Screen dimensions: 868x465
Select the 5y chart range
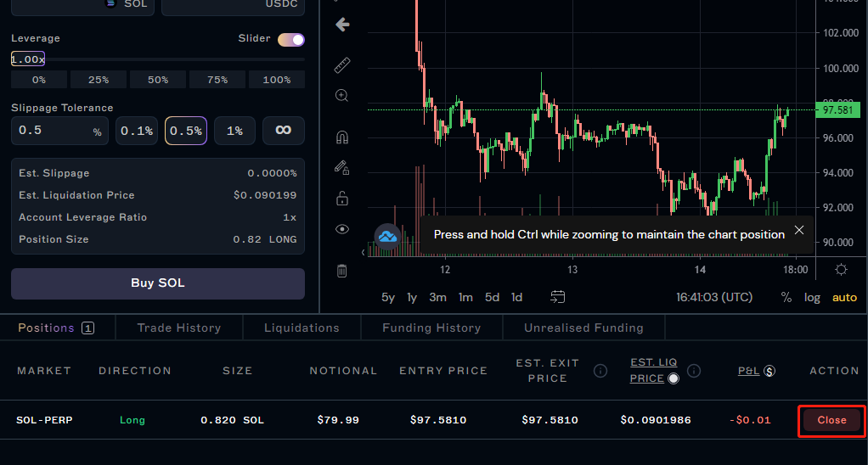click(388, 298)
